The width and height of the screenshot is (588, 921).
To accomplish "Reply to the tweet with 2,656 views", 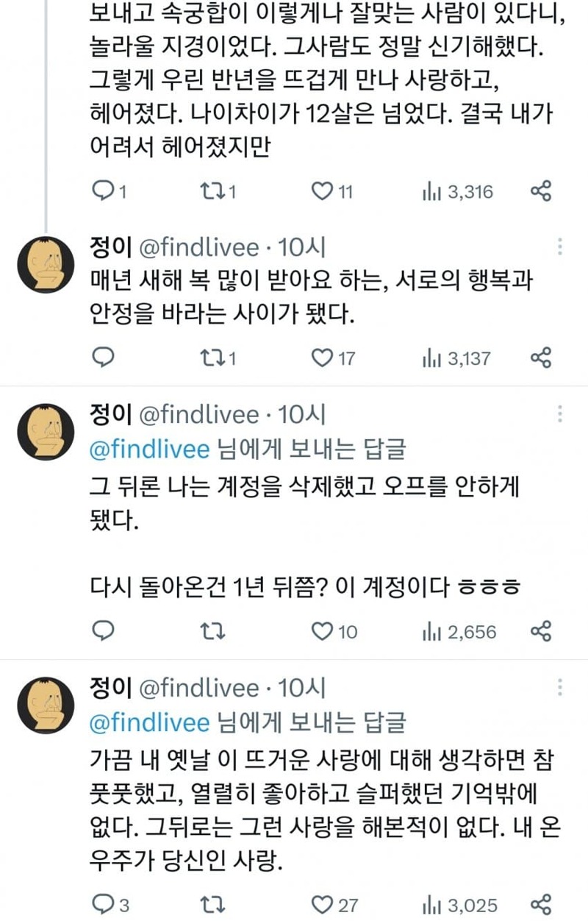I will tap(105, 631).
